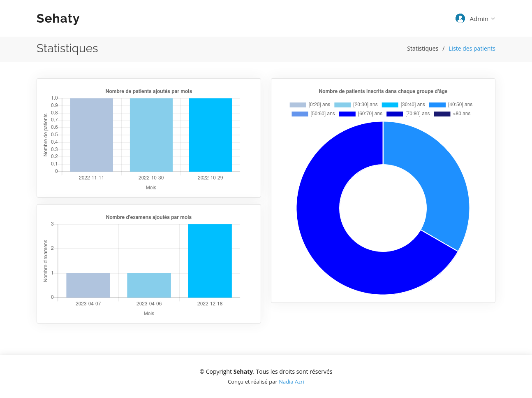Click the Copyright Sehaty footer text
The image size is (532, 398).
(x=266, y=372)
